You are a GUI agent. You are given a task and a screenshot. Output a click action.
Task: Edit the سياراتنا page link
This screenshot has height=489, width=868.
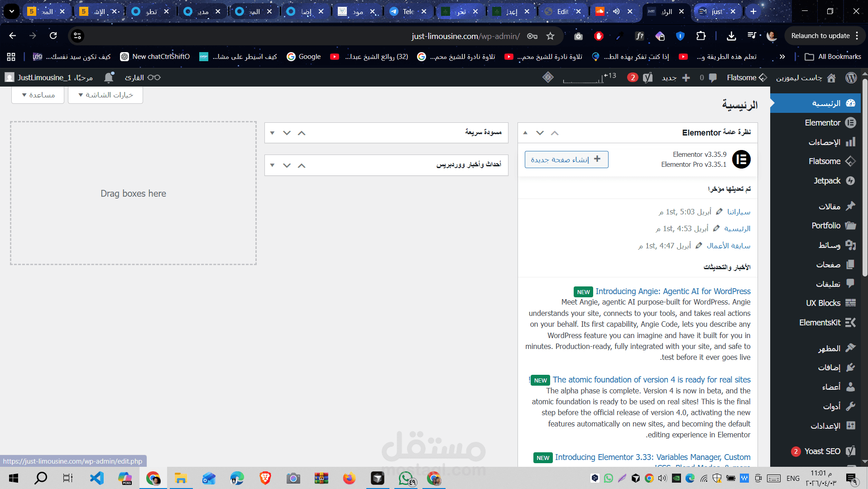point(739,212)
